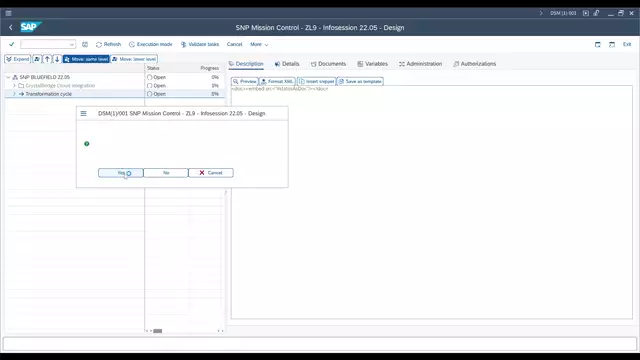Click the SAP logo
The image size is (640, 360).
[31, 27]
